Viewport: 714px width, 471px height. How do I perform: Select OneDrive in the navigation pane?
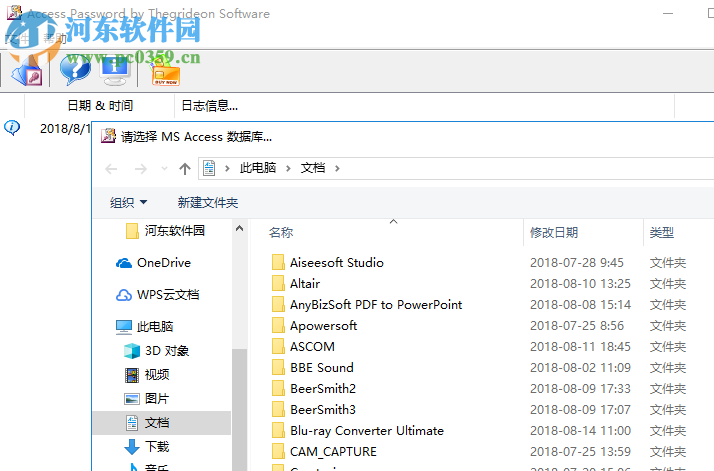click(x=153, y=263)
